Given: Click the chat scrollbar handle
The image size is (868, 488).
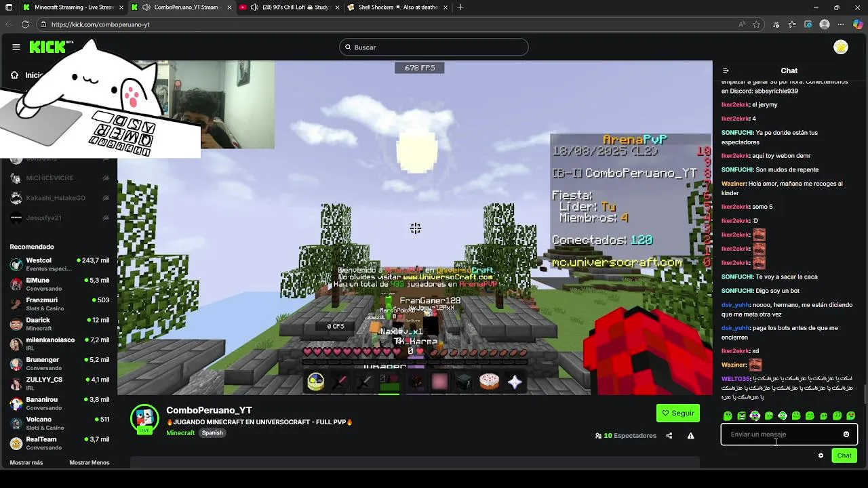Looking at the screenshot, I should coord(864,393).
